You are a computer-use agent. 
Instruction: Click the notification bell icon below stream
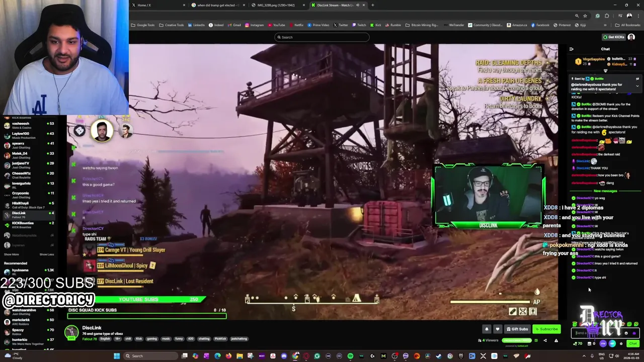(487, 329)
